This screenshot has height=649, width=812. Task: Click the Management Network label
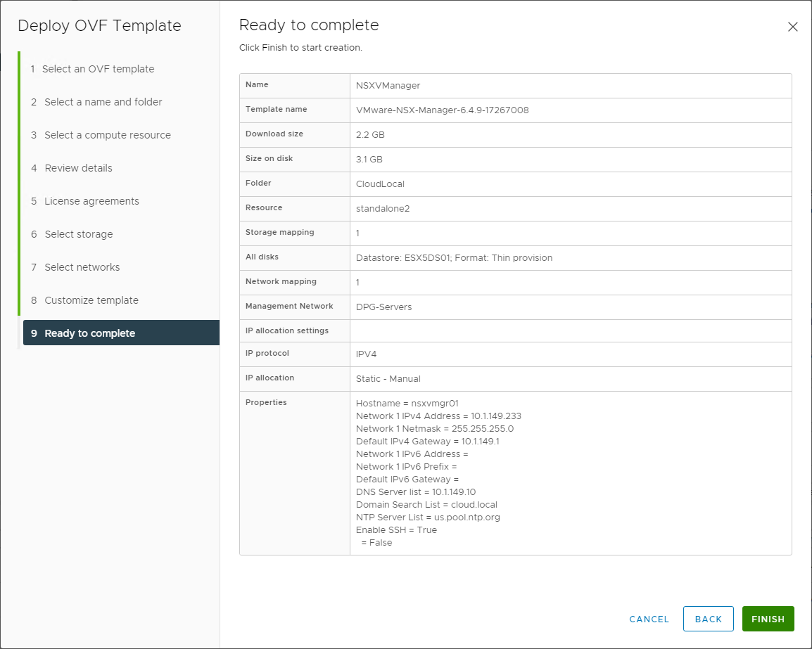(289, 306)
